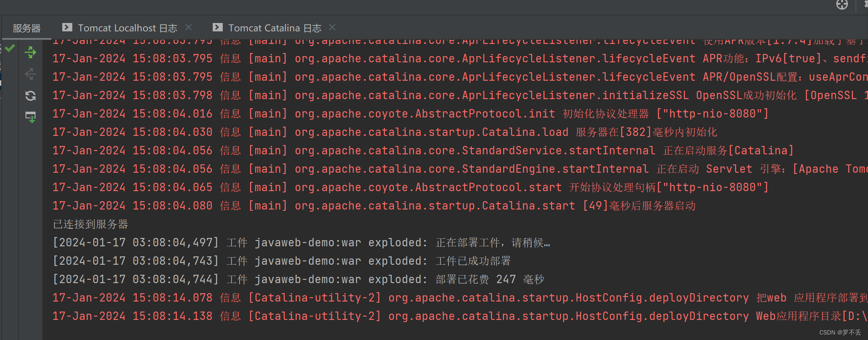Switch to the 服务器 tab
This screenshot has height=340, width=868.
pyautogui.click(x=27, y=28)
